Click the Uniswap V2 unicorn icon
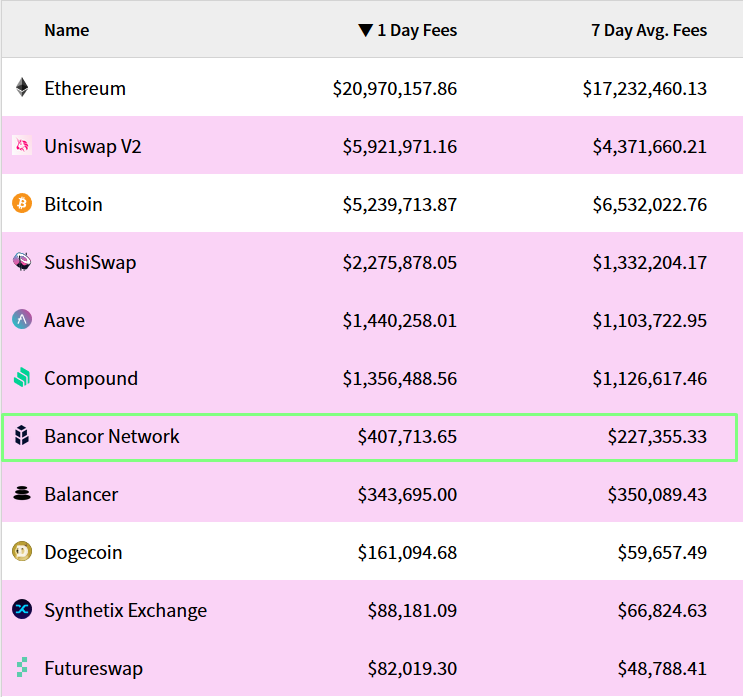 (22, 146)
